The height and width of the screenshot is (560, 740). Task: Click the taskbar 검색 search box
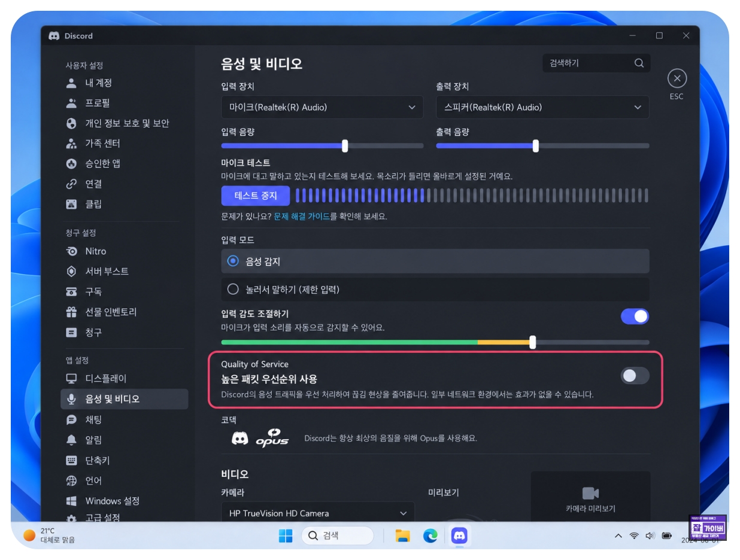point(338,535)
